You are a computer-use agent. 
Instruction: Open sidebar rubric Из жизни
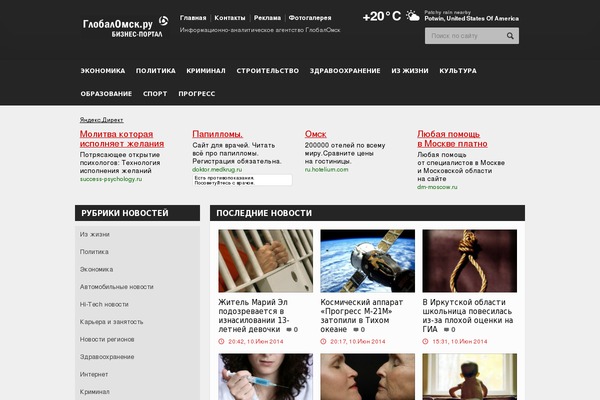pyautogui.click(x=95, y=234)
